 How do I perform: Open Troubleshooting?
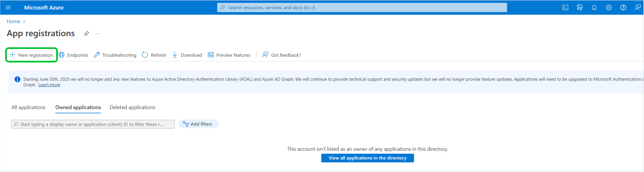[115, 55]
